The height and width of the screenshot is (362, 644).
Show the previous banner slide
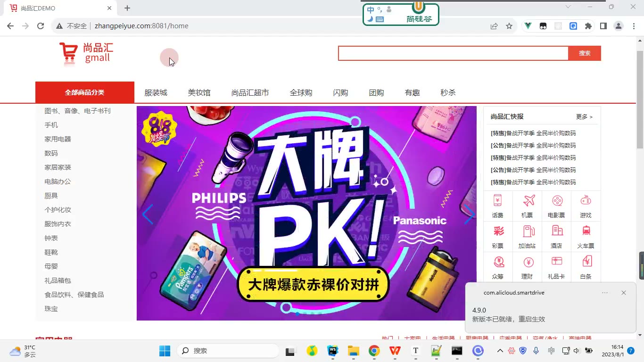148,214
